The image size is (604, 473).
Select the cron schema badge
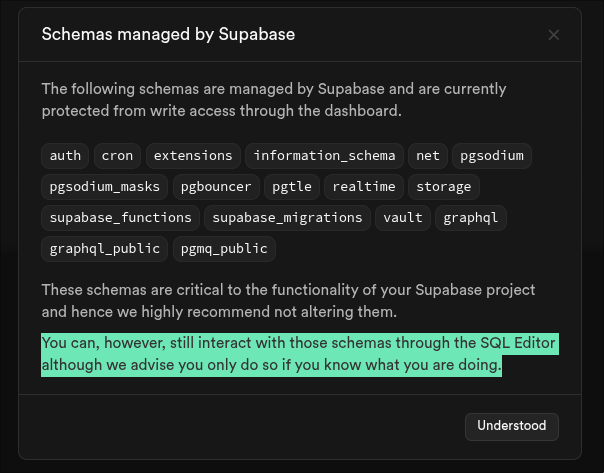coord(117,156)
